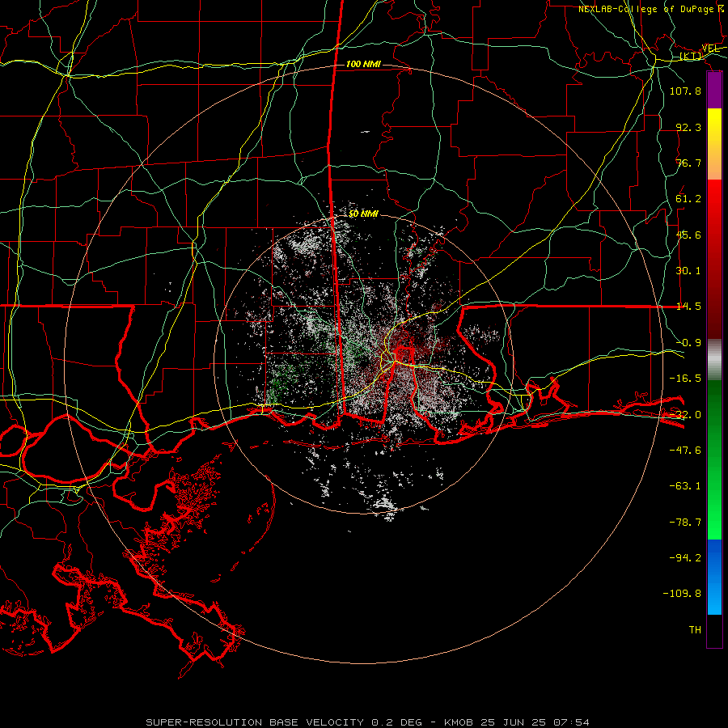Select the 107.8 velocity scale value
This screenshot has width=728, height=728.
pos(685,91)
